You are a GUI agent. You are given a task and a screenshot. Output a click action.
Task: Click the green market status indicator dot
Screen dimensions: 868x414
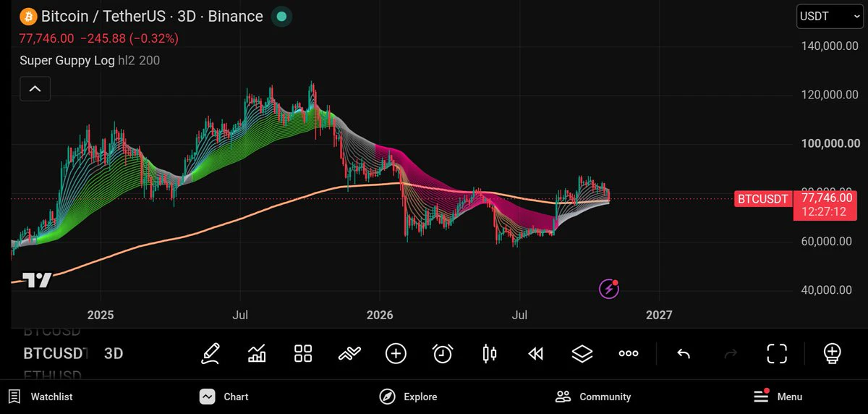[x=281, y=16]
